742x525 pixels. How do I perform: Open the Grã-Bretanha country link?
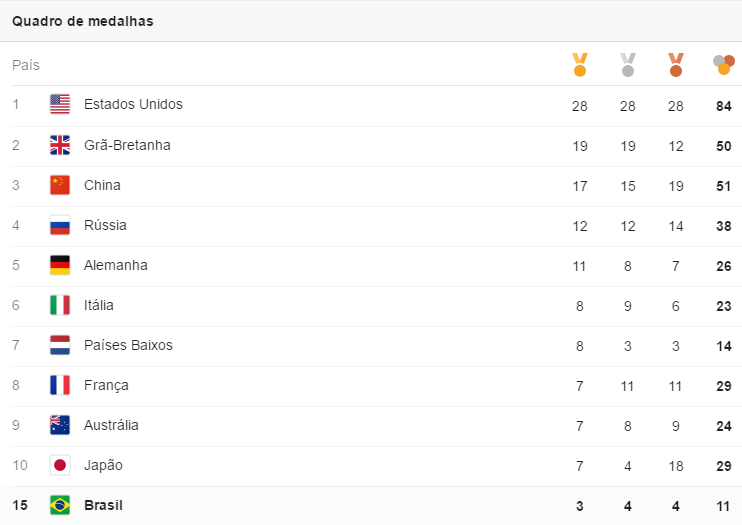(x=127, y=145)
